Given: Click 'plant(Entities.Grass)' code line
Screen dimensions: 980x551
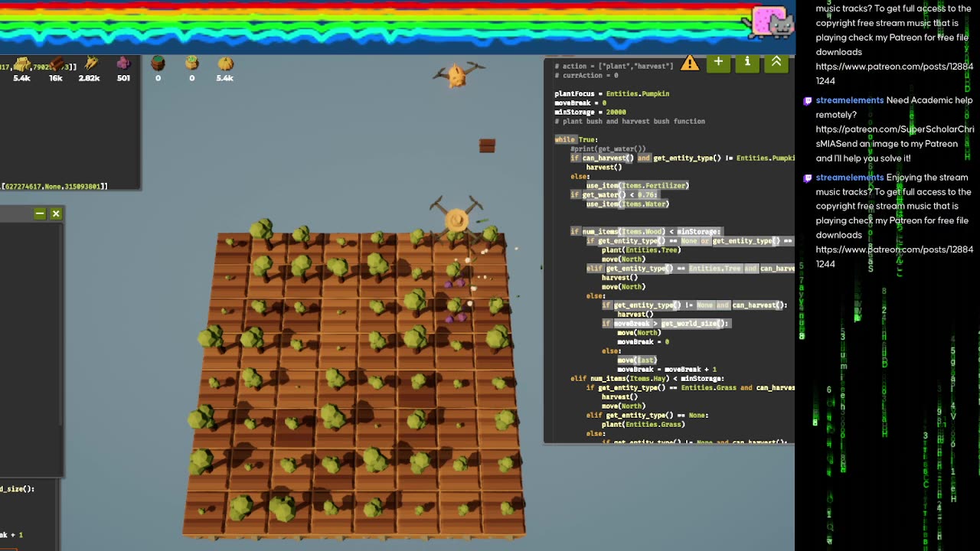Looking at the screenshot, I should click(643, 424).
